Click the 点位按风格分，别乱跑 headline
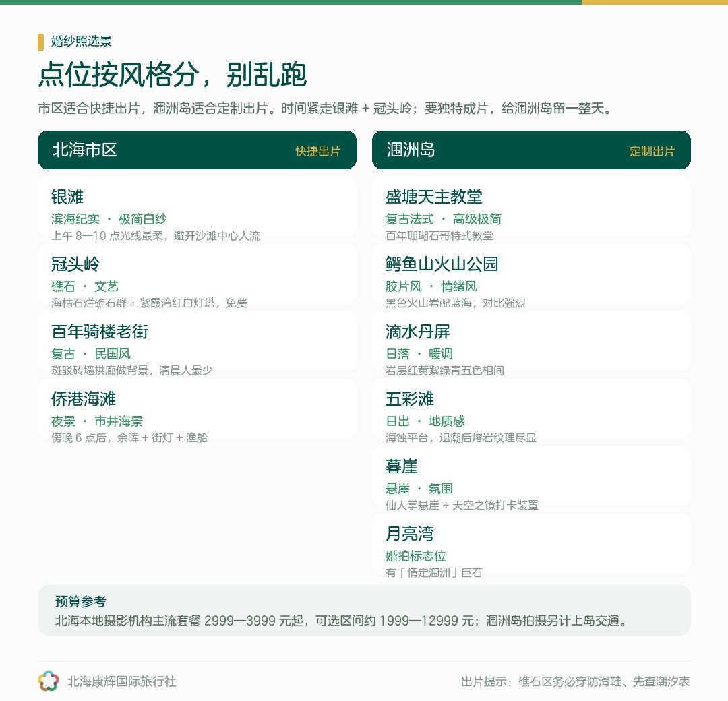Viewport: 728px width, 701px height. [173, 74]
